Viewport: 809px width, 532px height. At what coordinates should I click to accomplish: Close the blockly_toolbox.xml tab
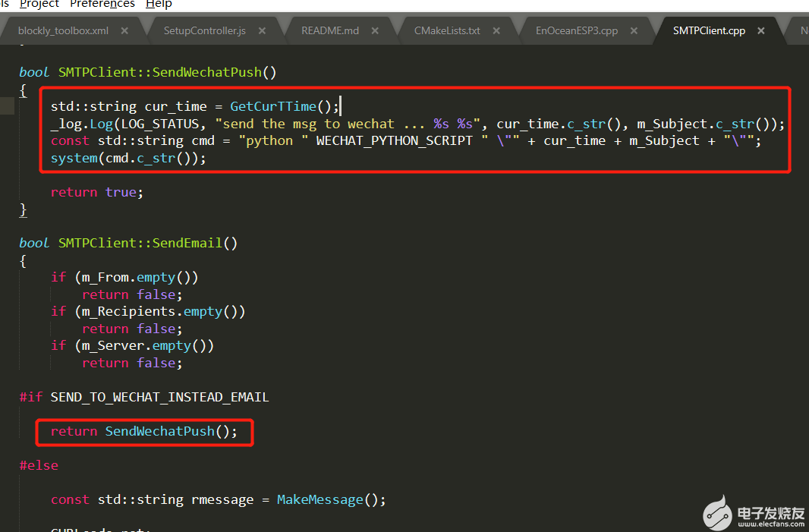124,31
